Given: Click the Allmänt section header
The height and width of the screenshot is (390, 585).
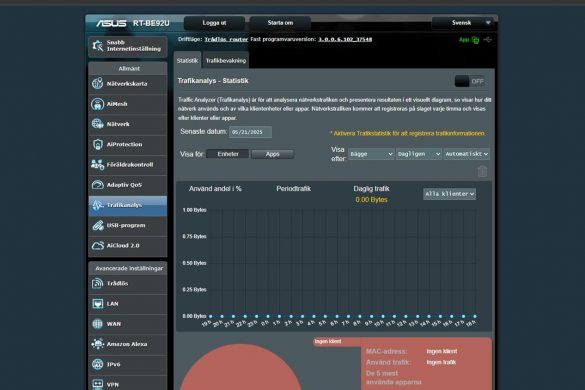Looking at the screenshot, I should point(129,68).
